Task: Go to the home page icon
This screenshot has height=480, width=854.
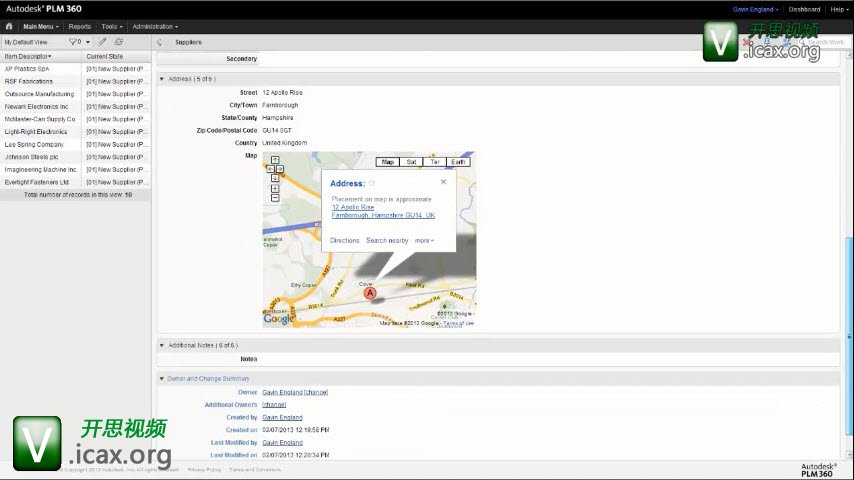Action: (x=9, y=26)
